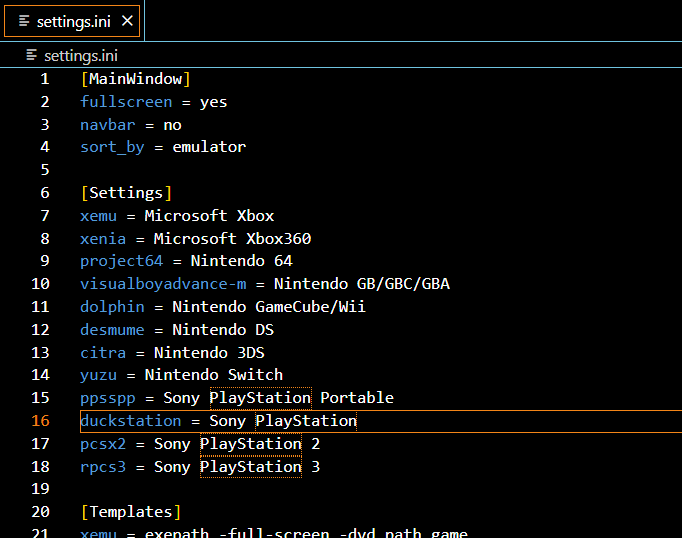Click the value yes on line 2
Screen dimensions: 682x538
pos(213,103)
